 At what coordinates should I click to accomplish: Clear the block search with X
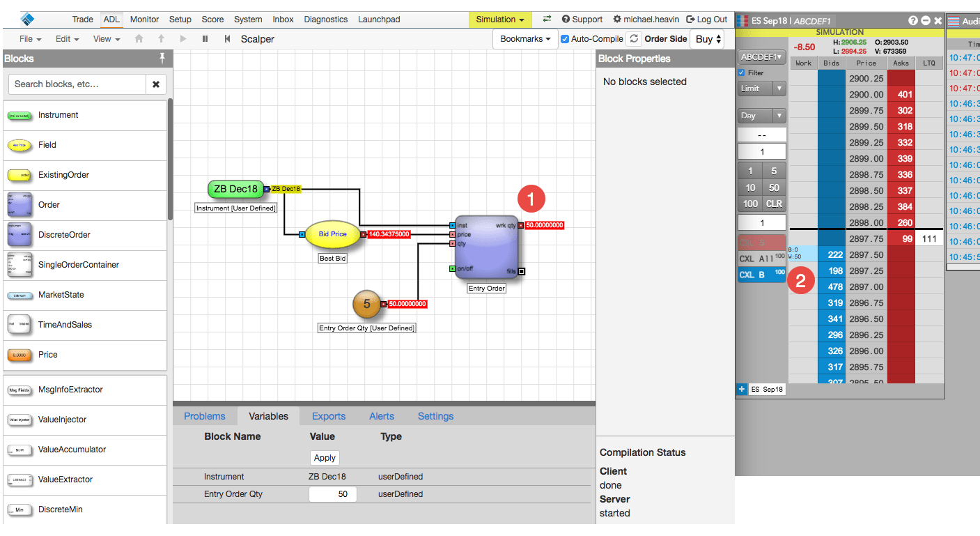click(x=156, y=84)
